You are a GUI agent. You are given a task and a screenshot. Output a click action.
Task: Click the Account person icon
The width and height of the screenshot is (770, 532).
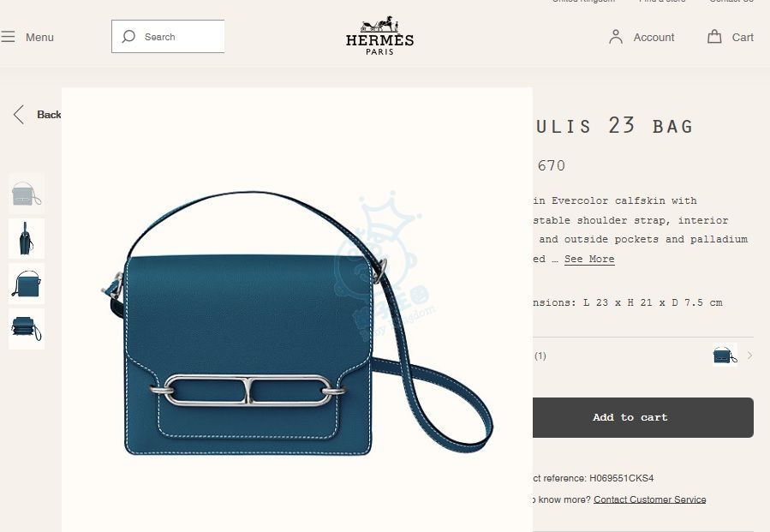(x=615, y=37)
